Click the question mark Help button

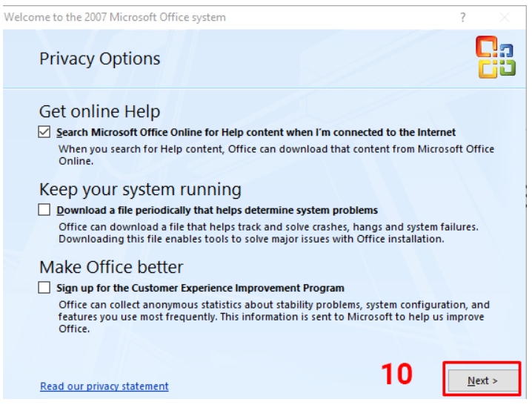[x=463, y=17]
